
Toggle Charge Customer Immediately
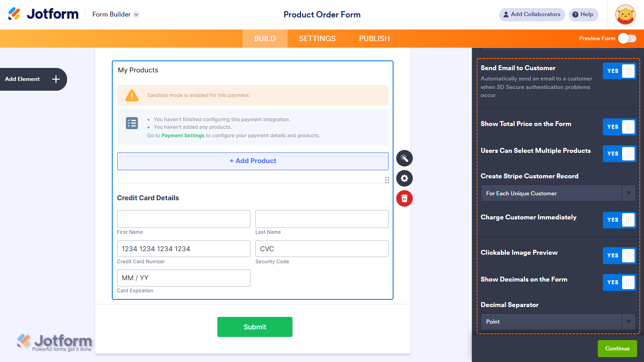[619, 220]
